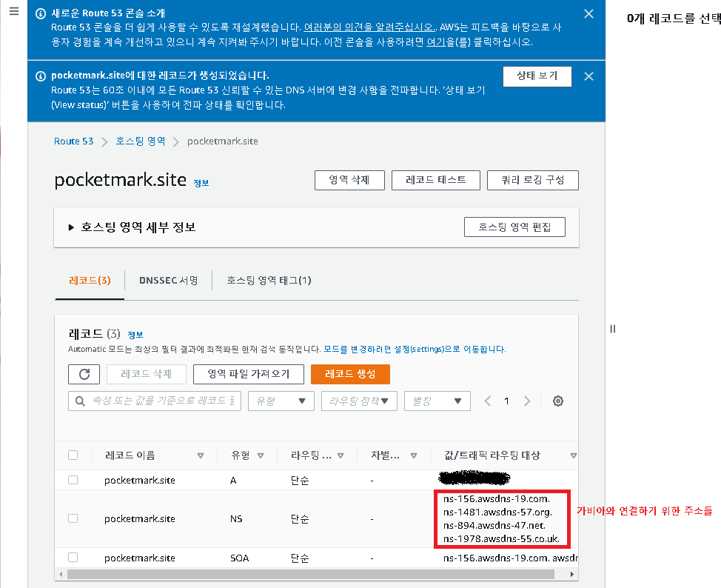This screenshot has width=721, height=588.
Task: Select the 레코드(3) tab
Action: pyautogui.click(x=90, y=281)
